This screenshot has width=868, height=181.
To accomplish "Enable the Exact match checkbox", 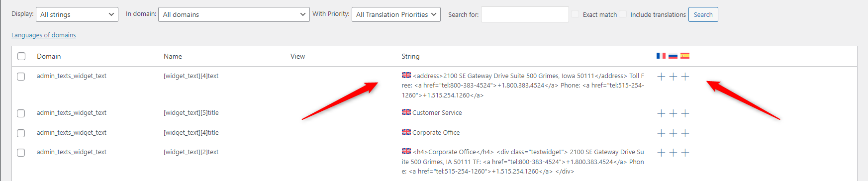I will (x=575, y=14).
